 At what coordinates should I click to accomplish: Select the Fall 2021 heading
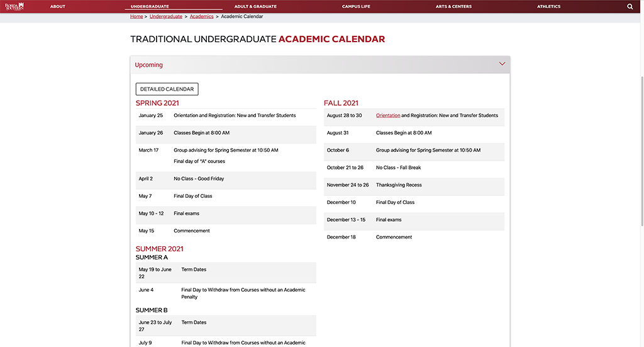point(341,103)
